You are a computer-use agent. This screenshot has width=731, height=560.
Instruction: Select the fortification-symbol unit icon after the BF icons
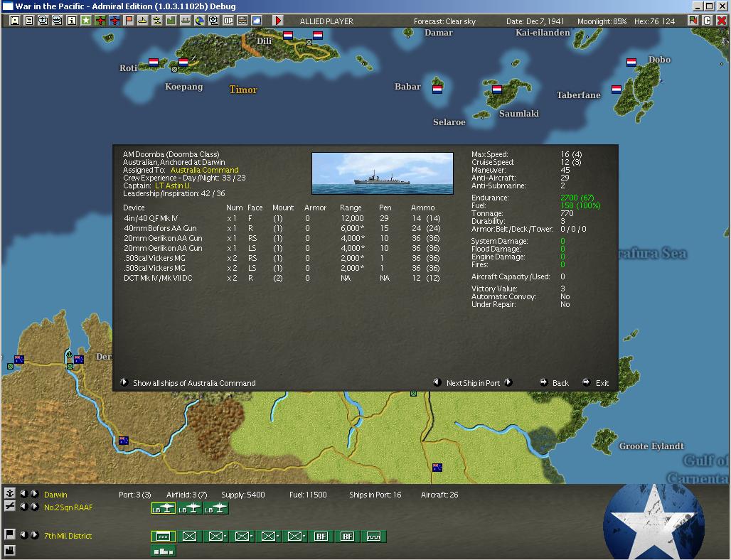373,537
